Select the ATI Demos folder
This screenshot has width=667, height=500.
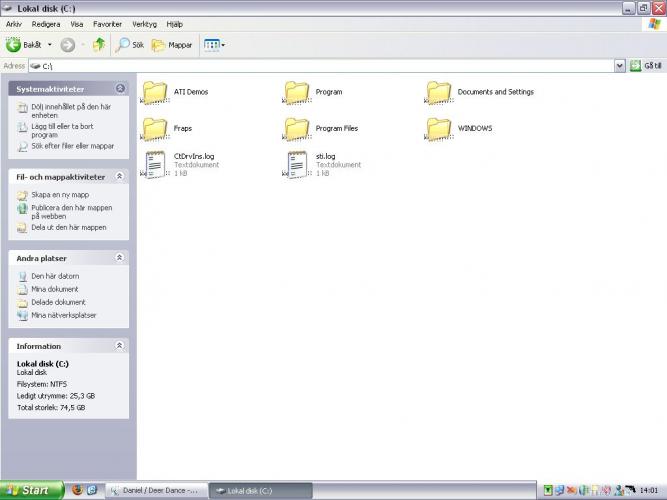point(155,92)
